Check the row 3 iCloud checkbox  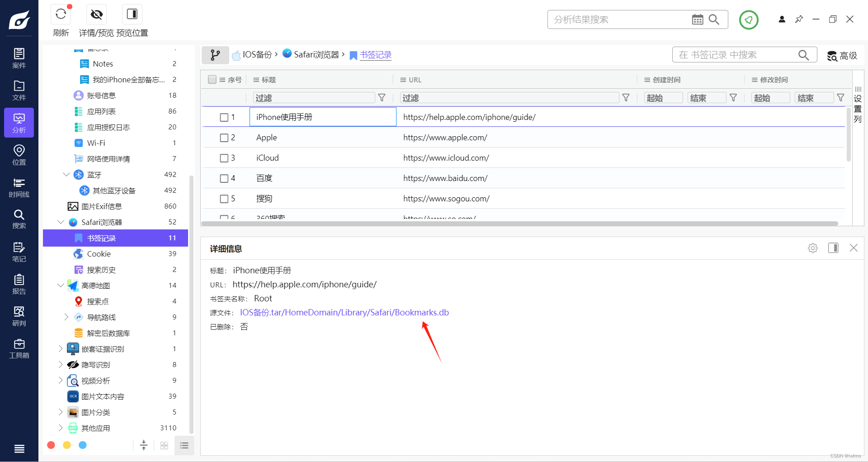(224, 158)
